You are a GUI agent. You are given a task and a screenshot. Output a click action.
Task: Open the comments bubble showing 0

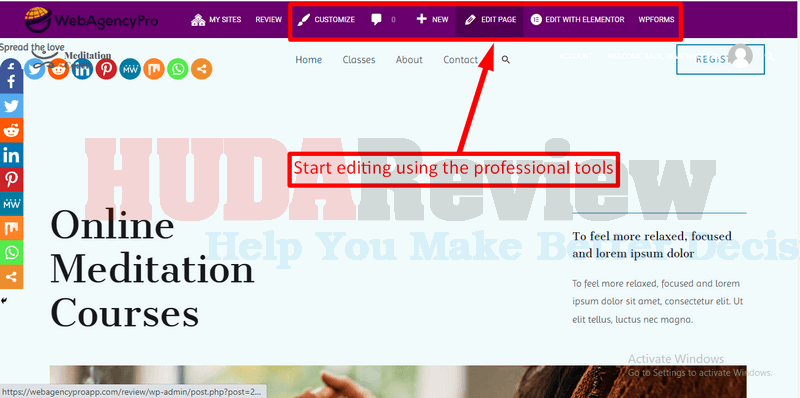383,20
